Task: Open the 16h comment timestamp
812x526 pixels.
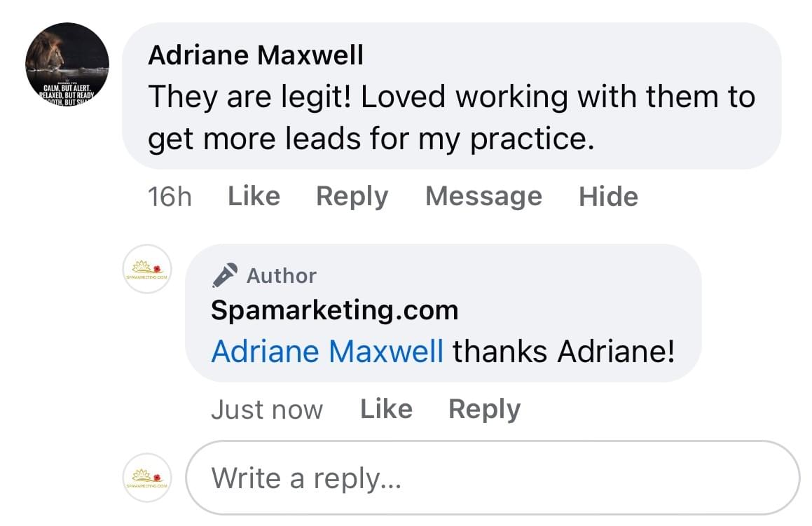Action: (170, 197)
